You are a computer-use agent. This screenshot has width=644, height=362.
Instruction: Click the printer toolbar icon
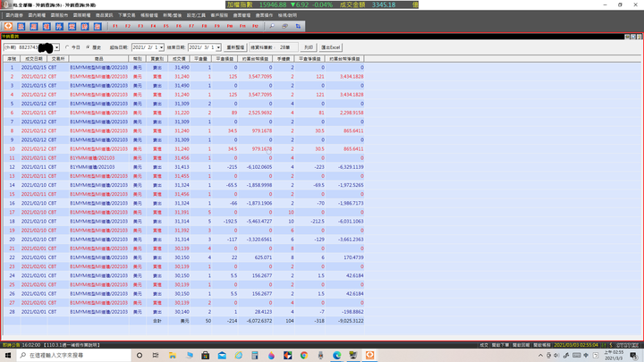point(284,26)
